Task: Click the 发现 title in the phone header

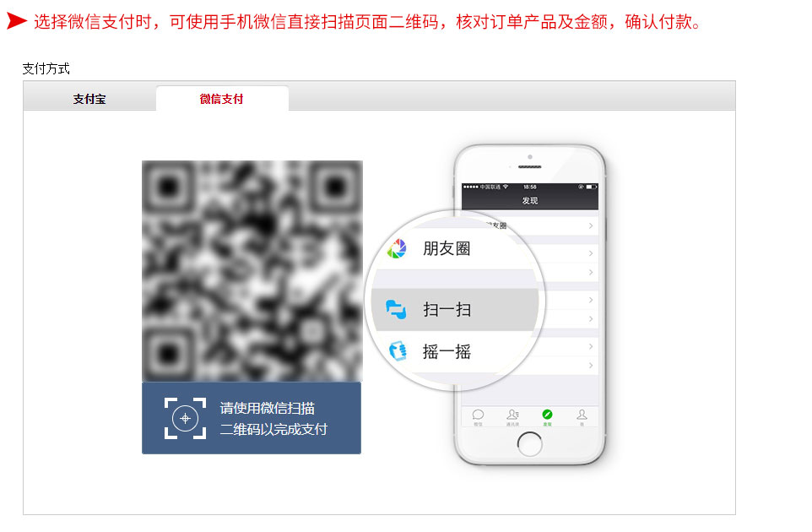Action: pos(530,200)
